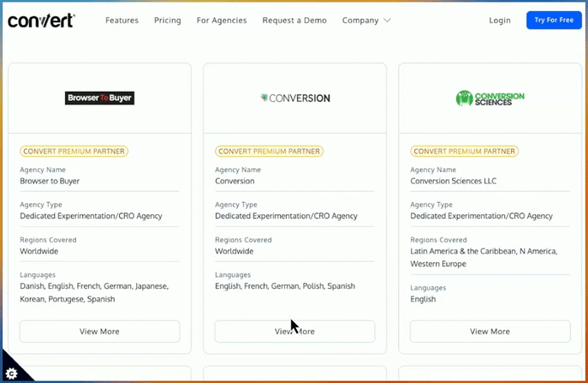This screenshot has height=383, width=588.
Task: Click the Convert logo in the header
Action: 40,20
